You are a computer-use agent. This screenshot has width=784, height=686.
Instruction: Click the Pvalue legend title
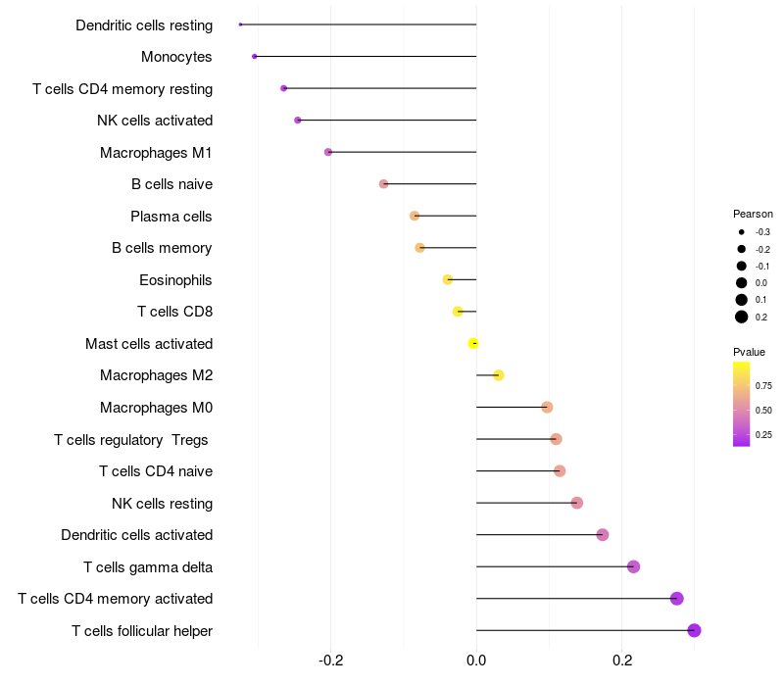pos(749,352)
